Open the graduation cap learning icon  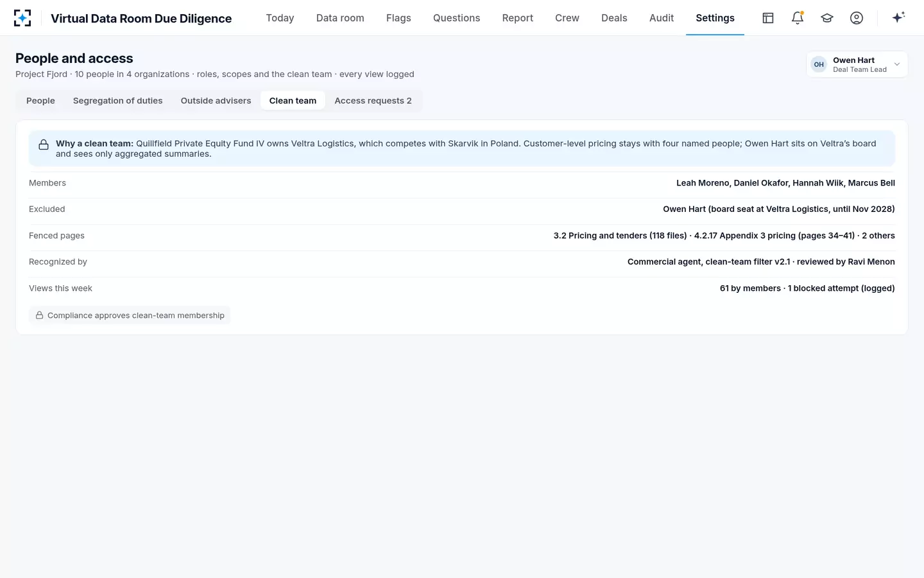tap(827, 18)
